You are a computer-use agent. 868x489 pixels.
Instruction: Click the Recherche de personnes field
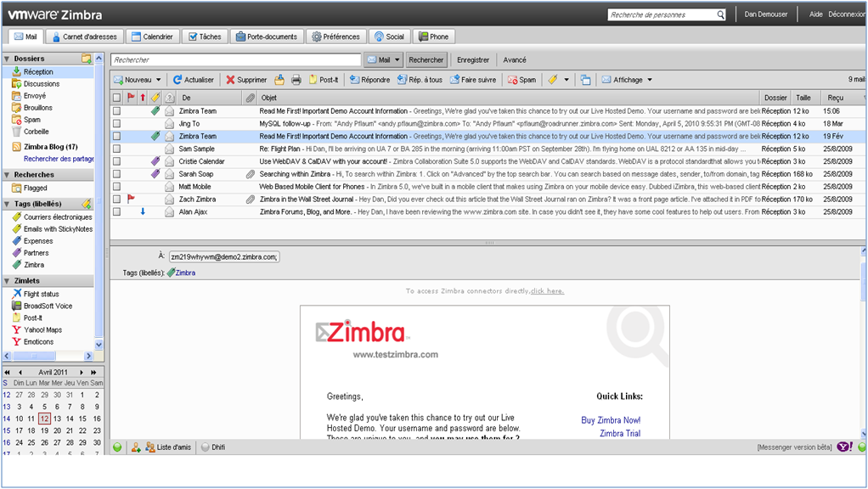click(x=662, y=14)
